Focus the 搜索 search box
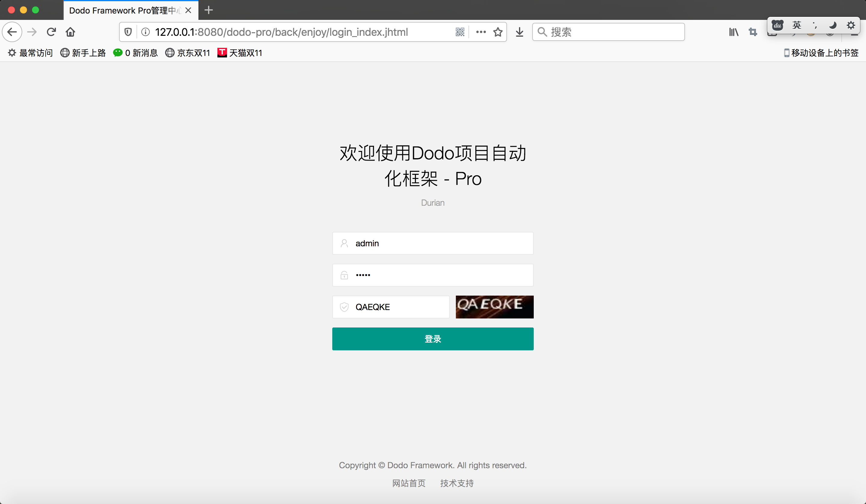Image resolution: width=866 pixels, height=504 pixels. (x=608, y=32)
